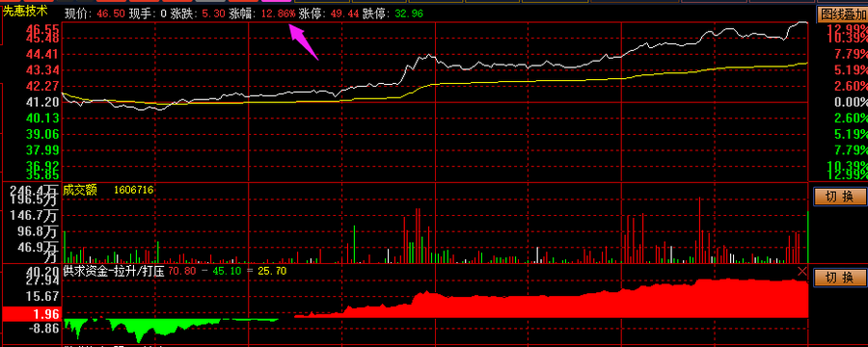Click the 涨跌 value 5.30
The height and width of the screenshot is (347, 868).
(213, 13)
